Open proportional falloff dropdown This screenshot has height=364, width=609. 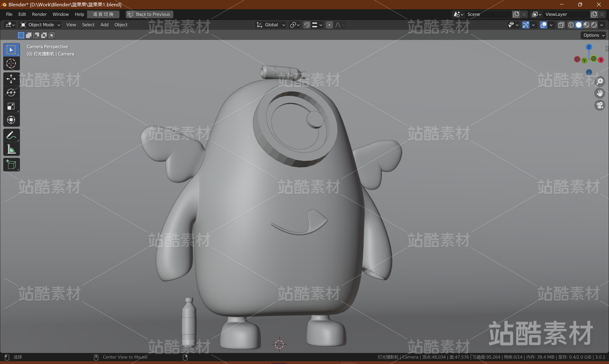[x=340, y=25]
